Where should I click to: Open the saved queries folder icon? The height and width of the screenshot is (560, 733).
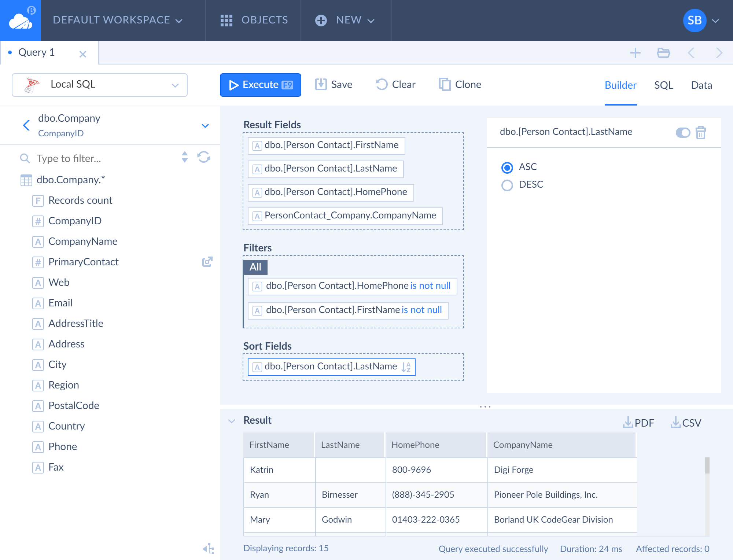tap(663, 53)
